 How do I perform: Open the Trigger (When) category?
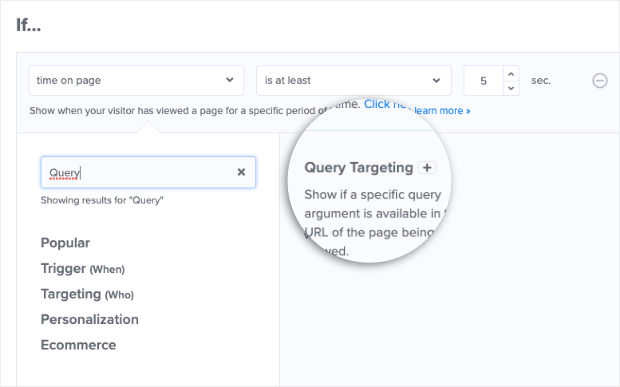(83, 268)
